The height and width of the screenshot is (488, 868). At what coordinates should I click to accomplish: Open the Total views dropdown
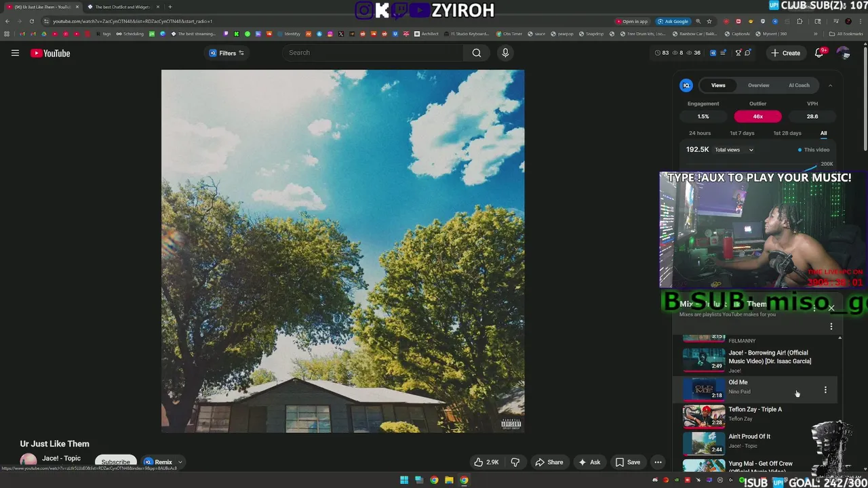tap(734, 150)
